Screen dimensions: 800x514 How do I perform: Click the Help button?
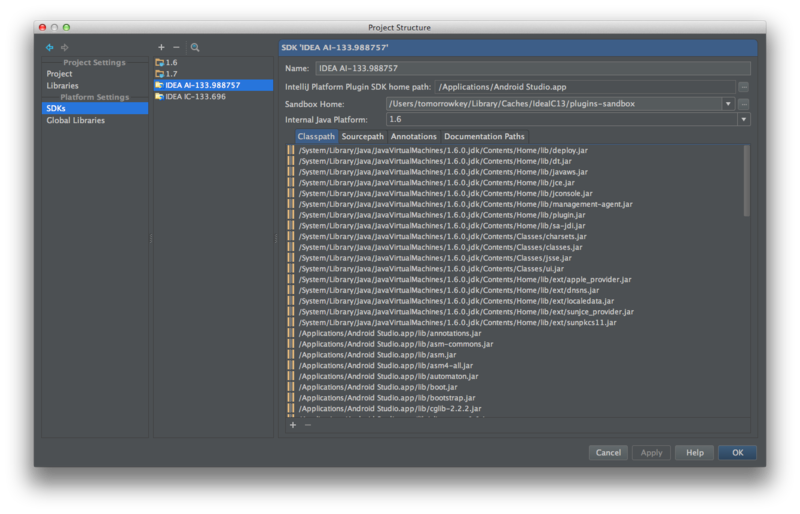694,452
